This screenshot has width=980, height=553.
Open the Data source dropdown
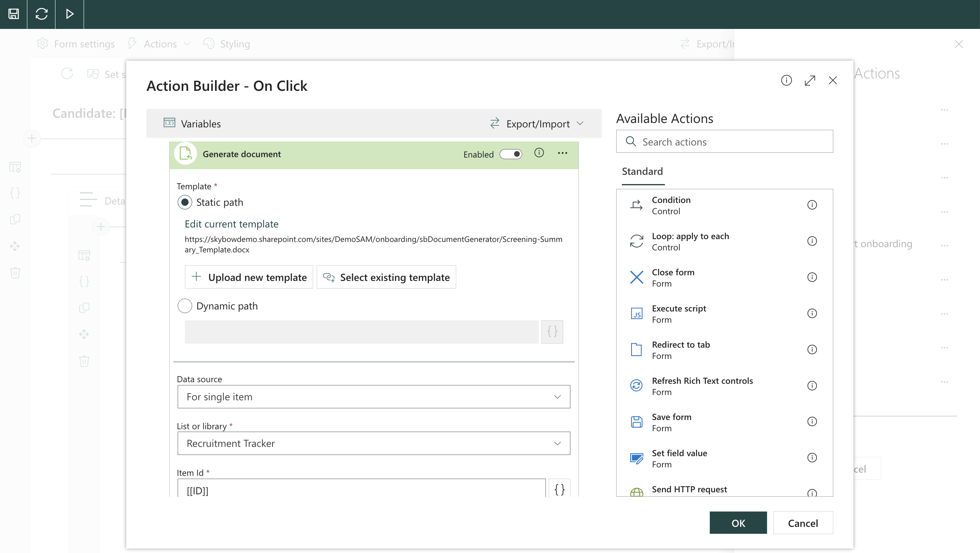coord(374,397)
